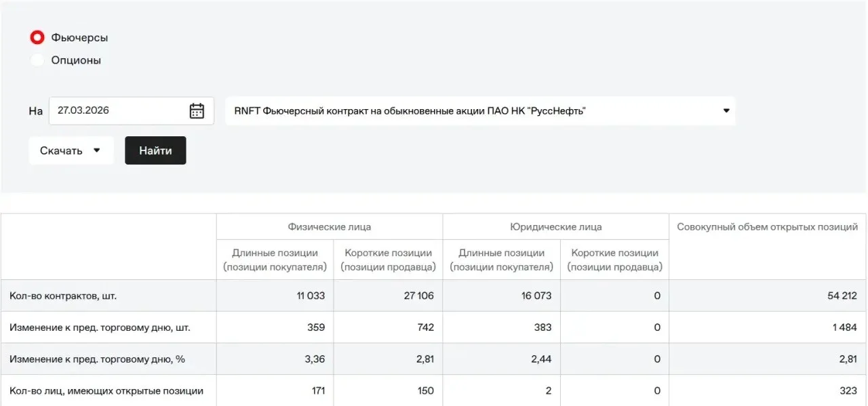The height and width of the screenshot is (406, 868).
Task: Click the date field showing 27.03.2026
Action: 132,110
